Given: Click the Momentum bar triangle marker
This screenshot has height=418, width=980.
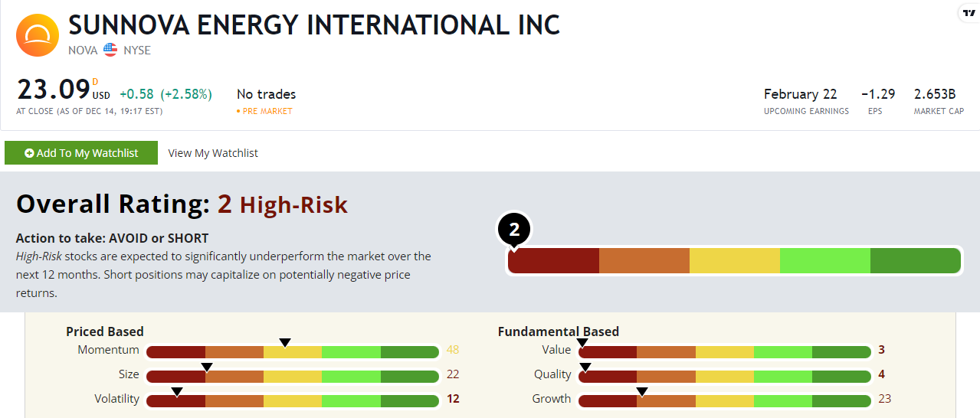Looking at the screenshot, I should pyautogui.click(x=285, y=342).
